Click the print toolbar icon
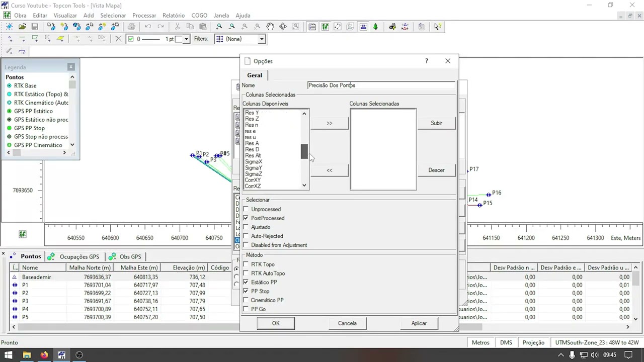The width and height of the screenshot is (644, 362). [131, 27]
